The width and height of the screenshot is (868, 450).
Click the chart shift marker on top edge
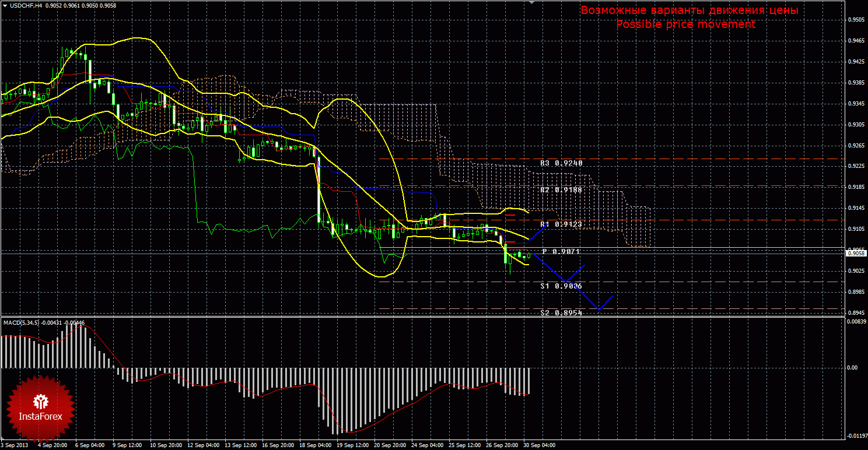click(x=531, y=3)
